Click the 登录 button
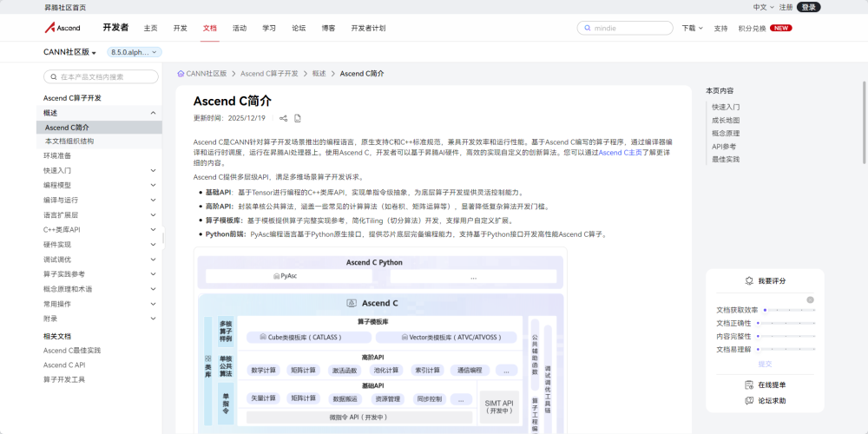 809,7
